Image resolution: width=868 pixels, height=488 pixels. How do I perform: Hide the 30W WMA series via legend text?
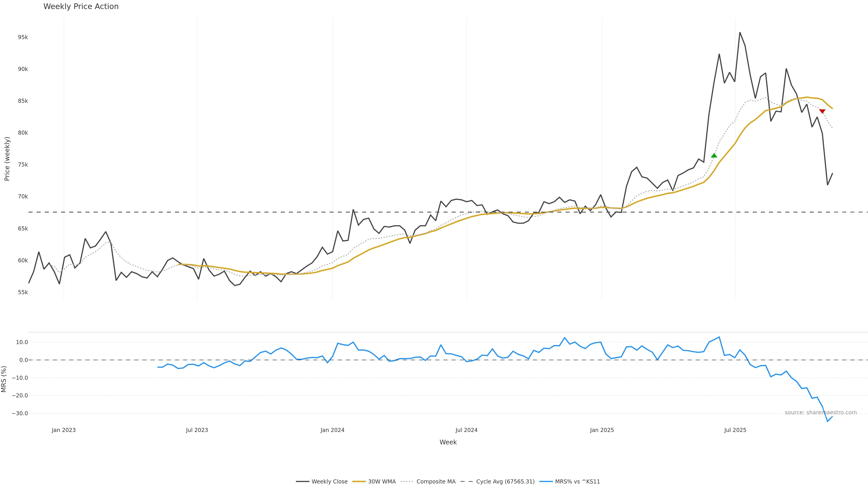coord(382,482)
